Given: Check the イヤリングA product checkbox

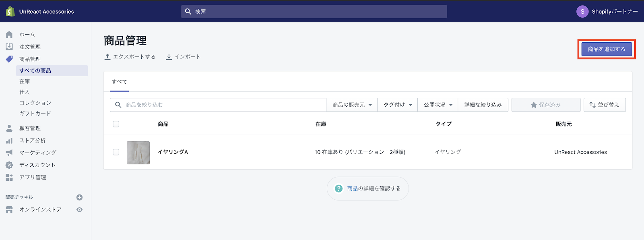Looking at the screenshot, I should tap(116, 152).
